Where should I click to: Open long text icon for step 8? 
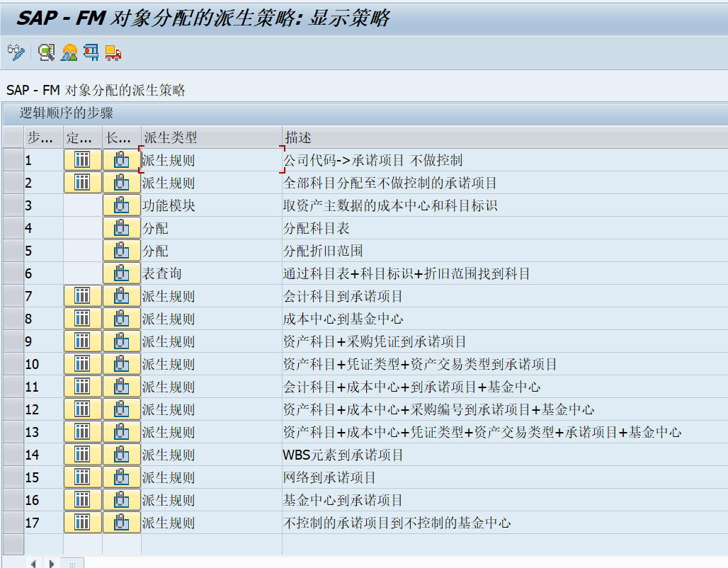(x=121, y=319)
